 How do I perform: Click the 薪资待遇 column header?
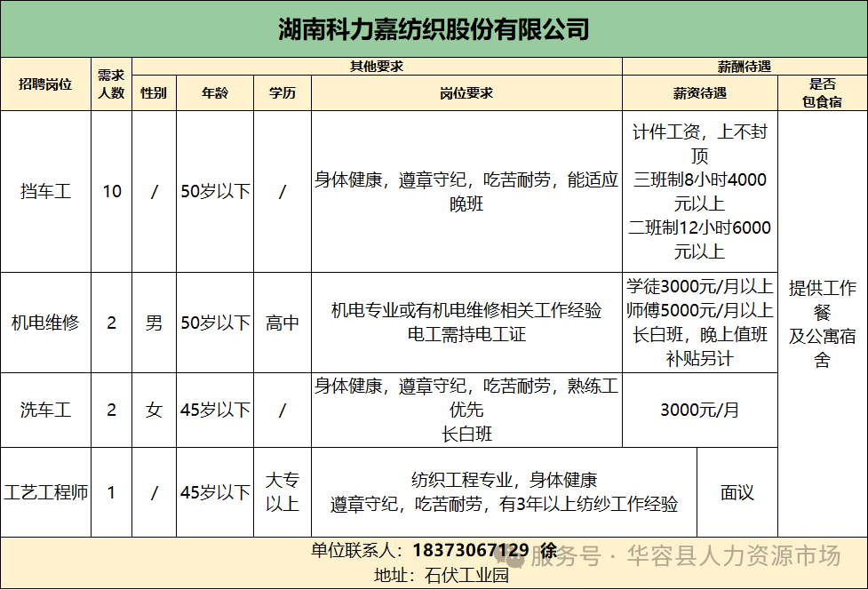click(x=700, y=93)
